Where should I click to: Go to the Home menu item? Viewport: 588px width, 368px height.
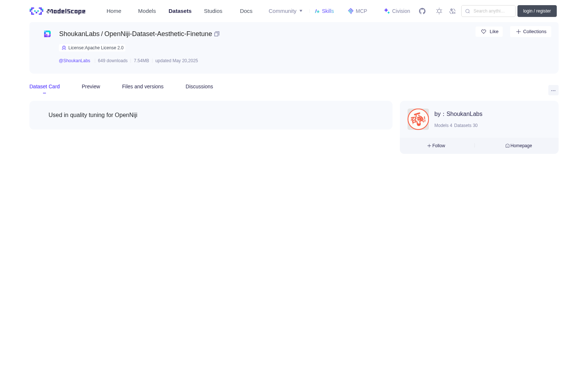point(114,11)
